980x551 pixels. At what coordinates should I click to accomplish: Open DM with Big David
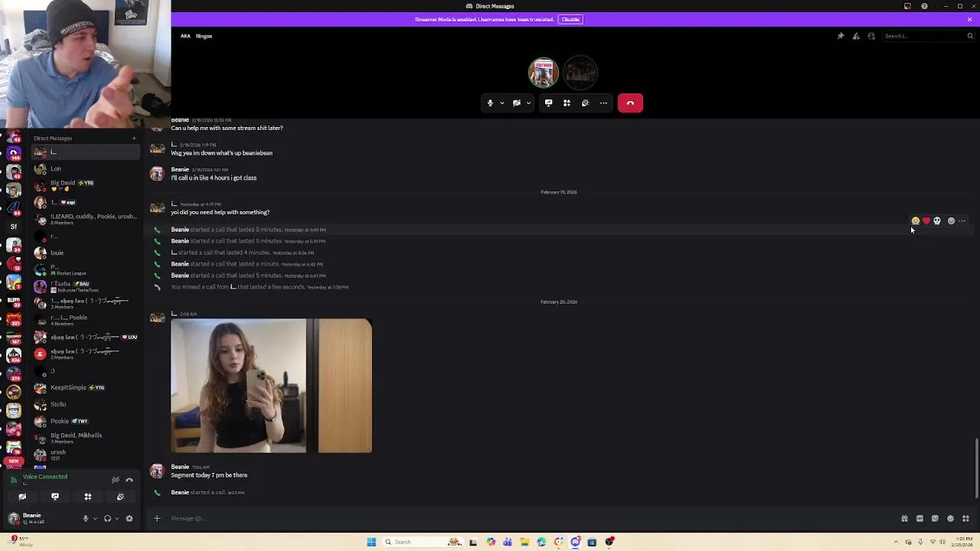pos(86,185)
